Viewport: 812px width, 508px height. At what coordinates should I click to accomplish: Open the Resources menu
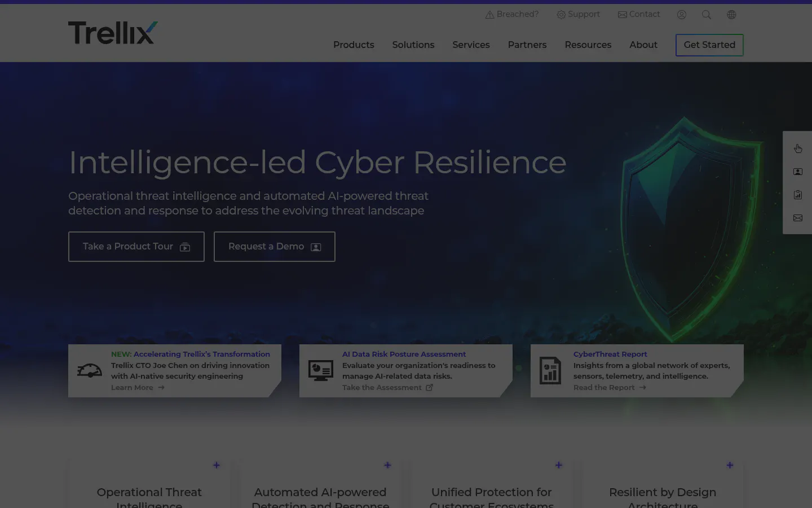pos(588,45)
